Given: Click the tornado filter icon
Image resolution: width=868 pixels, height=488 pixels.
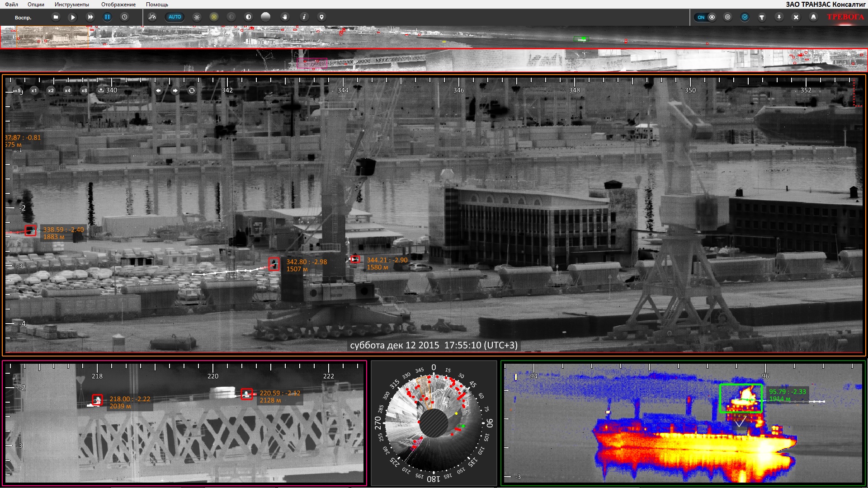Looking at the screenshot, I should click(x=762, y=17).
